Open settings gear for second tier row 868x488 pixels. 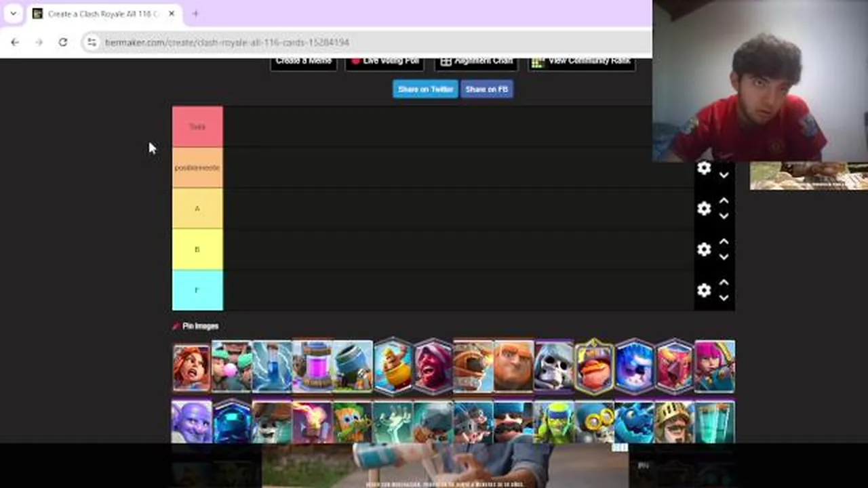[x=704, y=168]
